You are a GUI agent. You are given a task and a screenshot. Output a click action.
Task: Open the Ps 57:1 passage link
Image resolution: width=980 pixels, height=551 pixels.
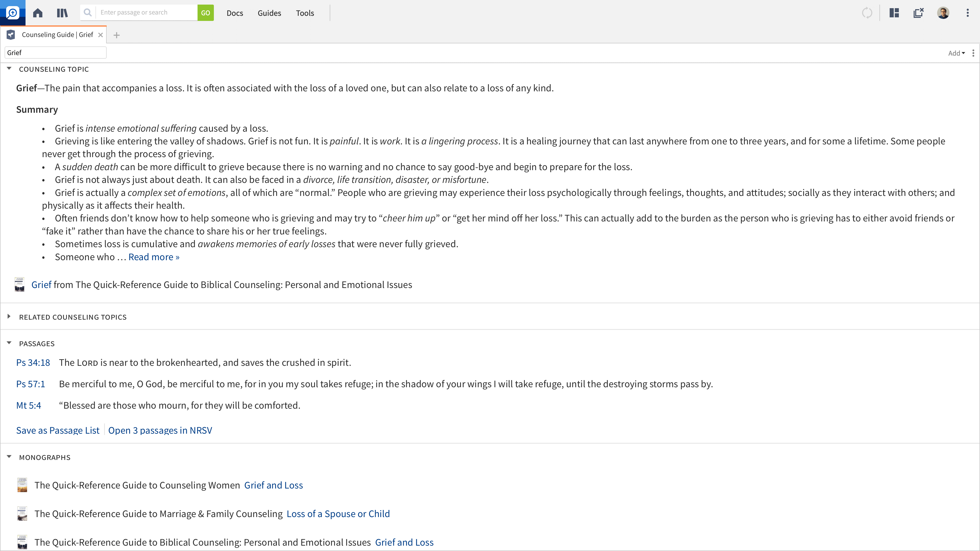coord(30,384)
